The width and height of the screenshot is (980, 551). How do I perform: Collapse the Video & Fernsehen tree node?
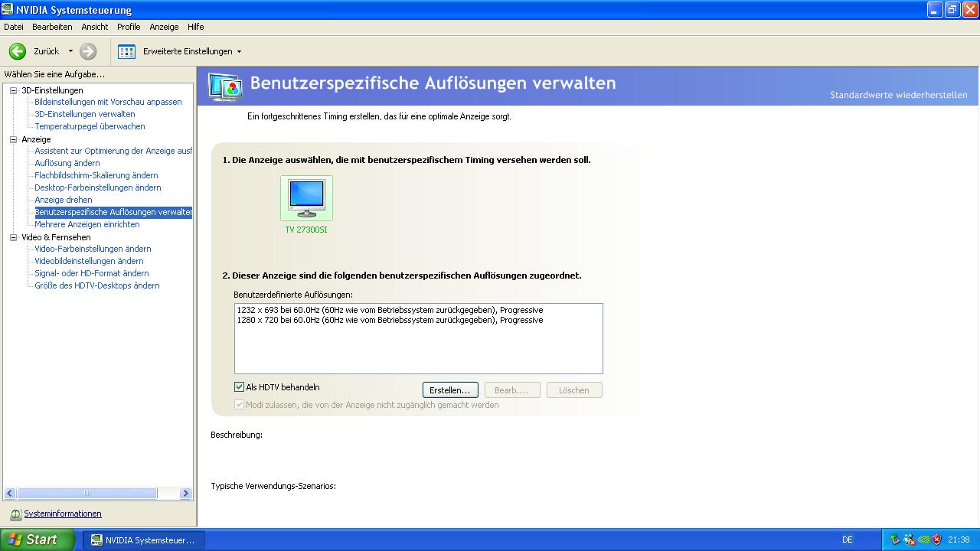pyautogui.click(x=13, y=237)
